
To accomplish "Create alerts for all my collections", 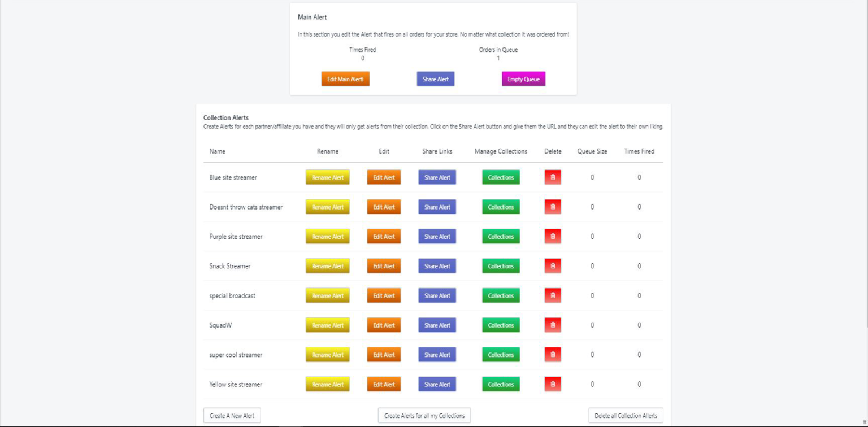I will click(x=424, y=416).
